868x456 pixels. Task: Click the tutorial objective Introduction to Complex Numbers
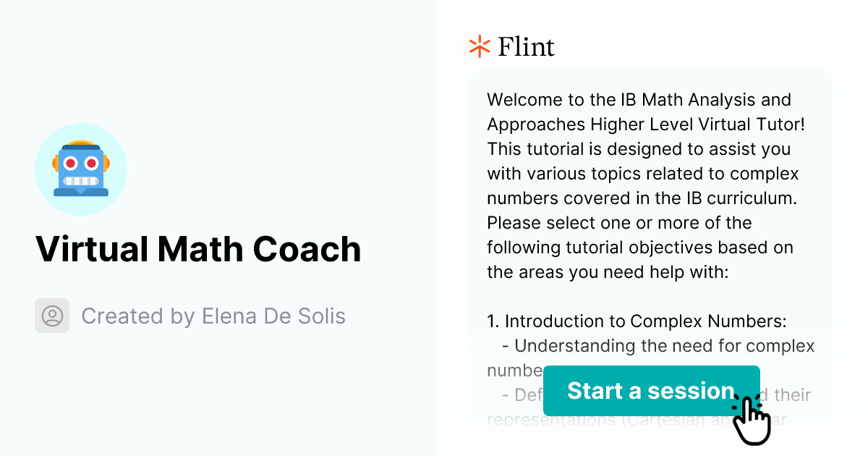point(637,321)
